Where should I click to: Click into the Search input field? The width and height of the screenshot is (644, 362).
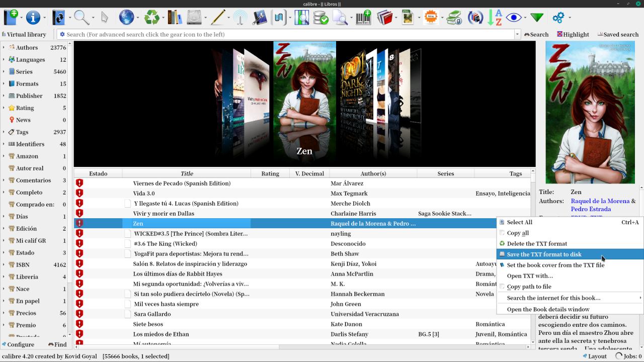point(287,34)
